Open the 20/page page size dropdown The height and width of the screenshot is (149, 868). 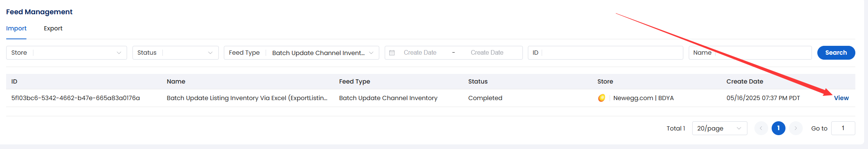point(719,128)
